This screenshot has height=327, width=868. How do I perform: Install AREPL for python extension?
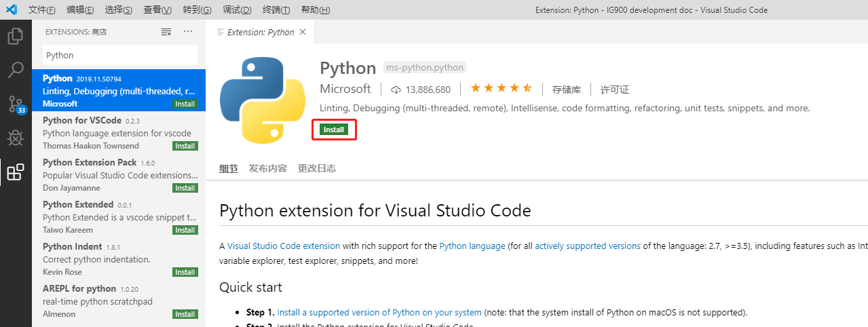pyautogui.click(x=185, y=314)
